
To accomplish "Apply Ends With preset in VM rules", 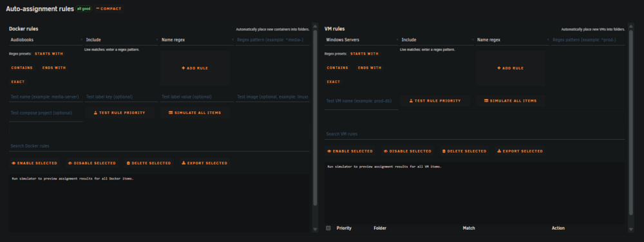I will click(369, 68).
